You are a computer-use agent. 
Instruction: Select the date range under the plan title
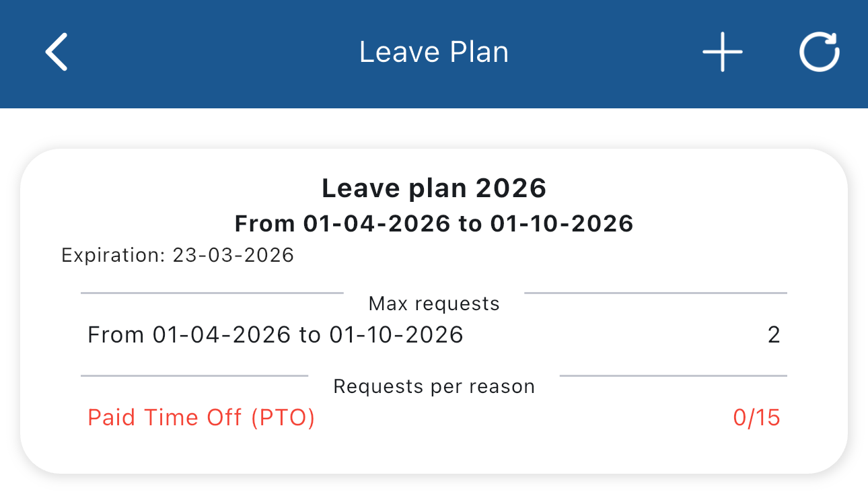point(433,223)
